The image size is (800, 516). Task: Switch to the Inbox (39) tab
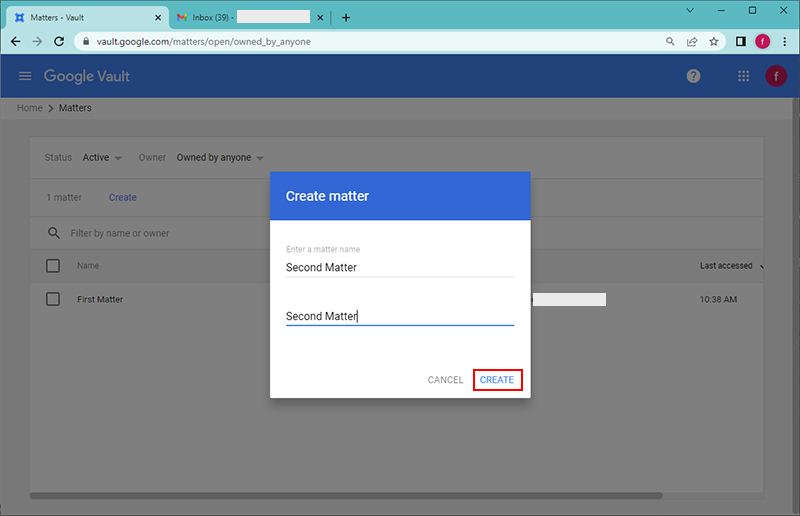pyautogui.click(x=250, y=18)
